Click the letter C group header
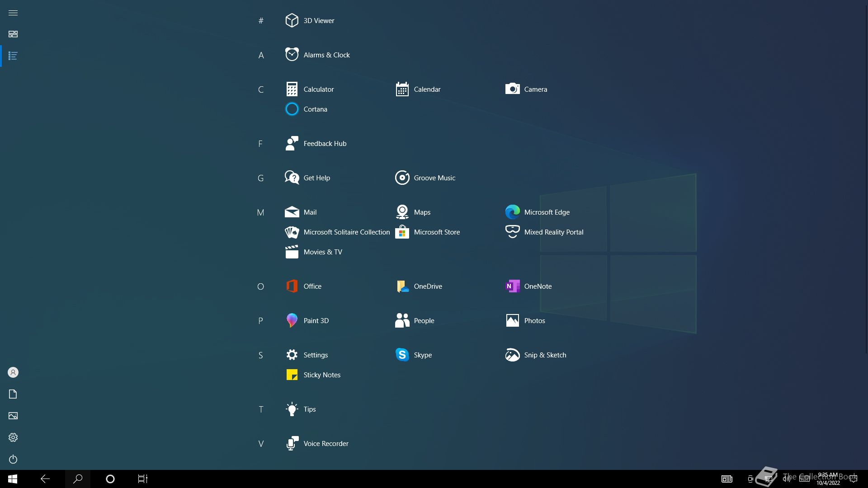This screenshot has height=488, width=868. 261,89
